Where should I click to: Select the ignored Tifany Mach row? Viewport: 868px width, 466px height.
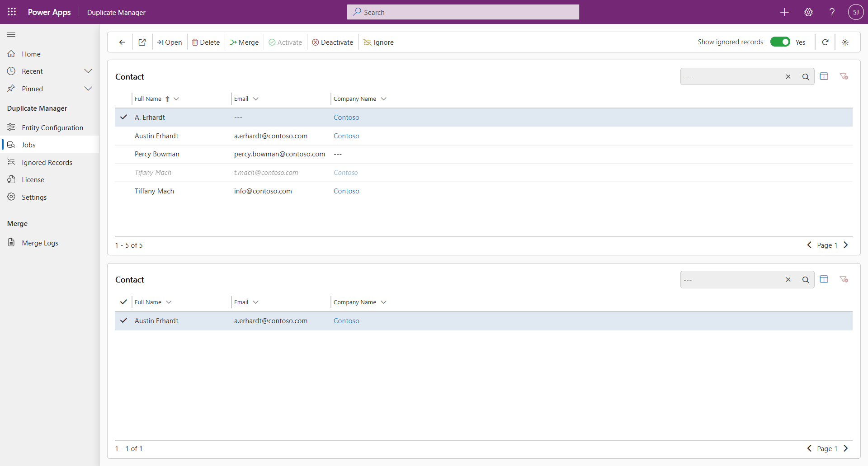484,173
